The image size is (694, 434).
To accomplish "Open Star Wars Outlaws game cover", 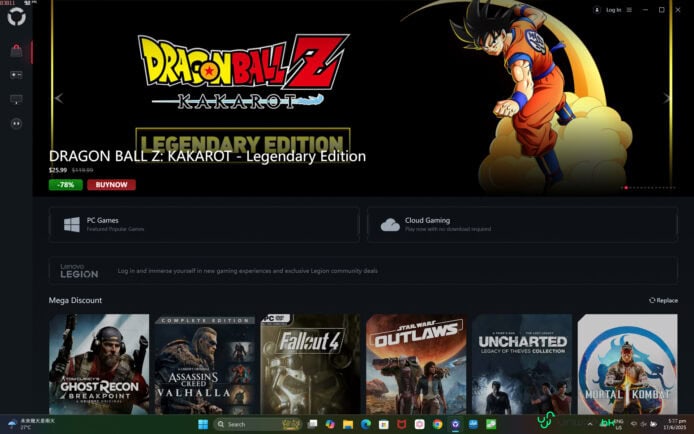I will pyautogui.click(x=416, y=364).
